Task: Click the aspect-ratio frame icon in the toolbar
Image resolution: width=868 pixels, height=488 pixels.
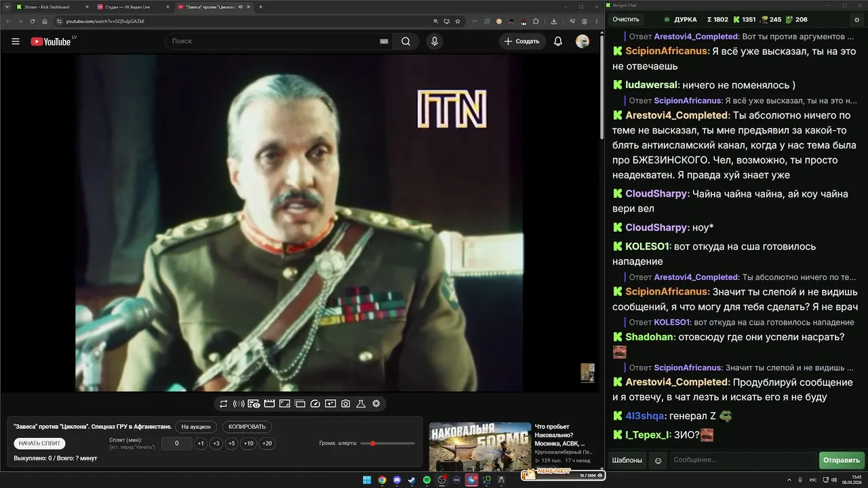Action: point(285,404)
